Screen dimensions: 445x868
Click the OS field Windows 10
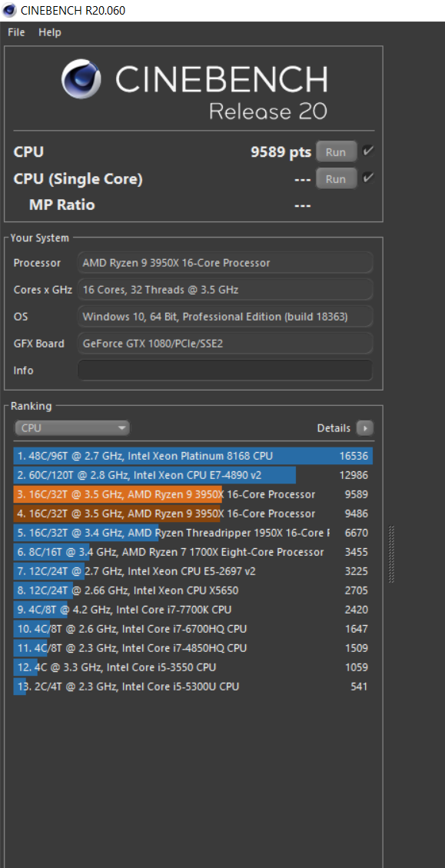pos(225,317)
